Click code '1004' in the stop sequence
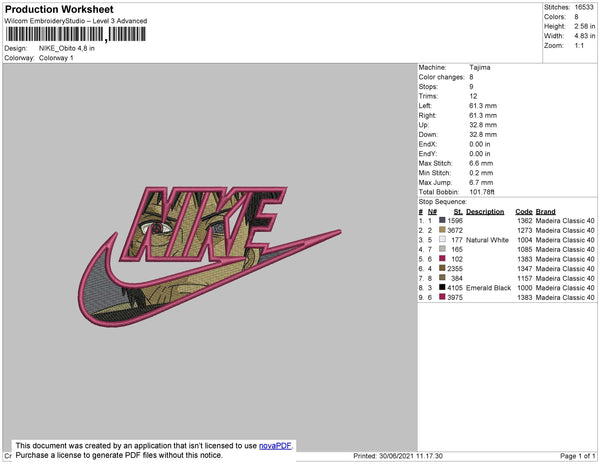Image resolution: width=600 pixels, height=464 pixels. pos(525,240)
